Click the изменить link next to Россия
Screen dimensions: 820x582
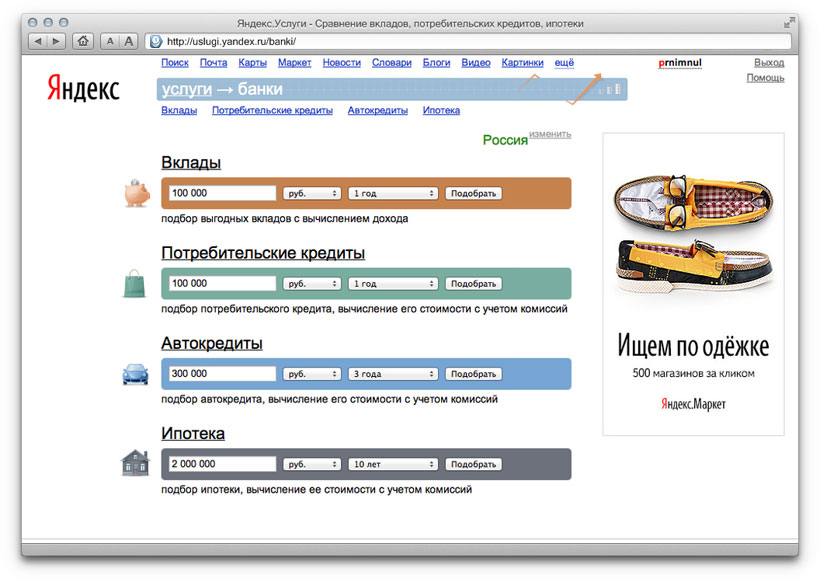point(549,135)
